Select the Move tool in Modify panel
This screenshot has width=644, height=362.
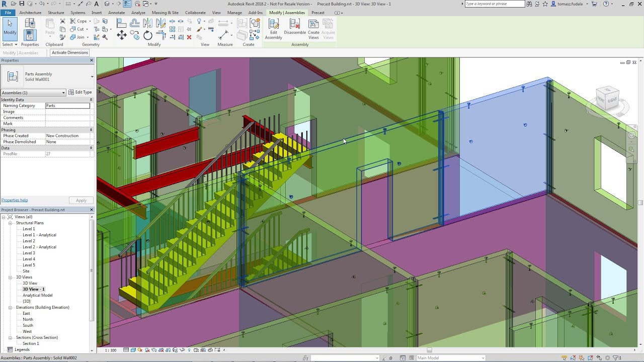pyautogui.click(x=122, y=35)
